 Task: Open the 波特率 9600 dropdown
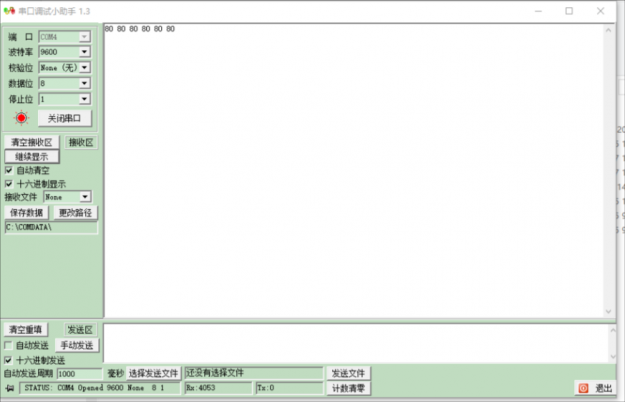tap(84, 52)
